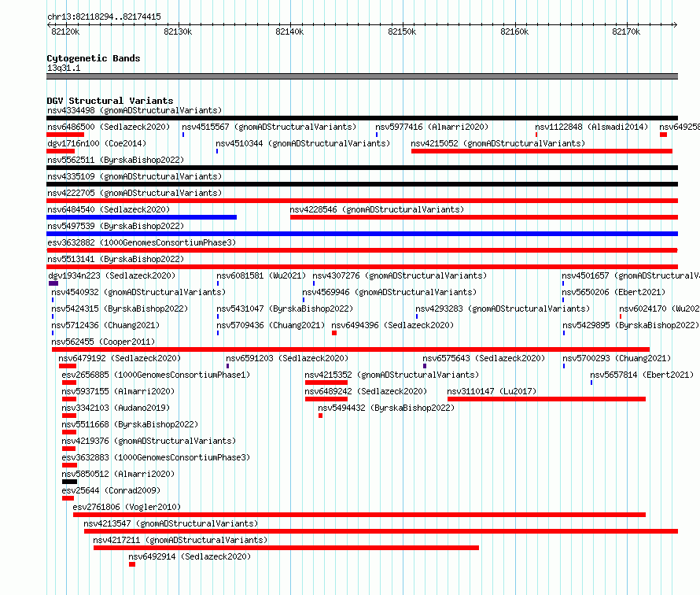
Task: Click nsv4540932 gnomADStructuralVariants label
Action: pyautogui.click(x=138, y=292)
